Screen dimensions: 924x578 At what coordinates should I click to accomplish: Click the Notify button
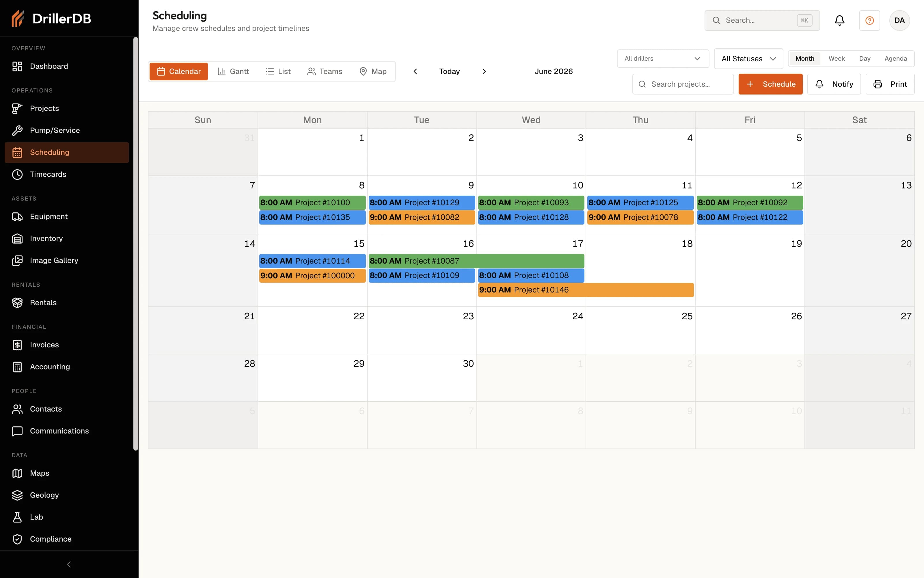834,84
